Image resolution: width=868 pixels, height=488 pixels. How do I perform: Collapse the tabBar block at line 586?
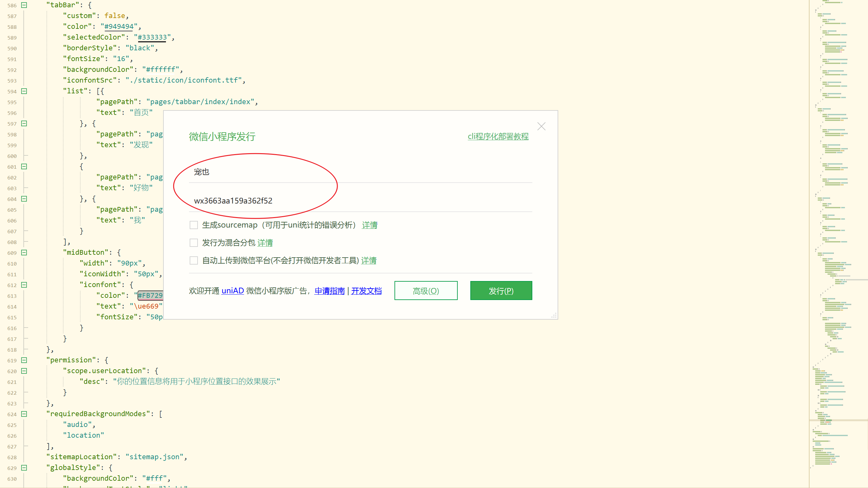[24, 5]
